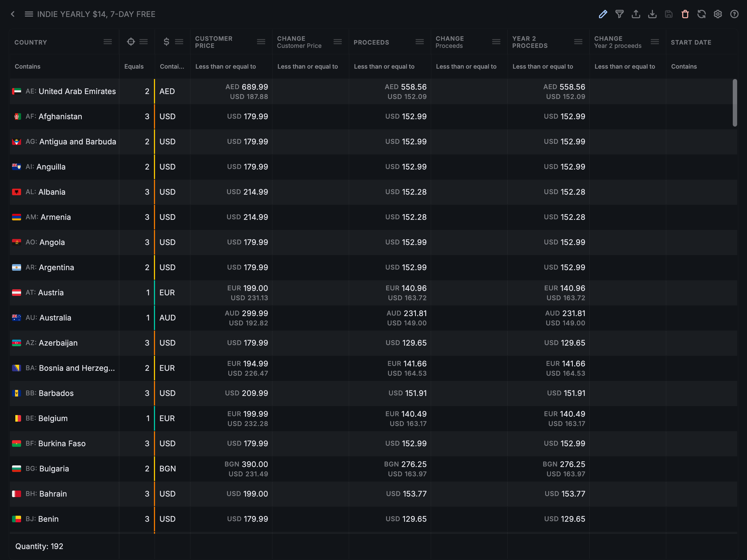Viewport: 747px width, 560px height.
Task: Open the Customer Price column menu
Action: click(261, 42)
